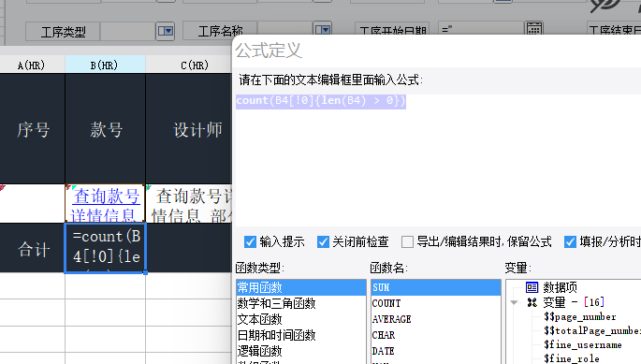Select the DATE function name

coord(436,351)
